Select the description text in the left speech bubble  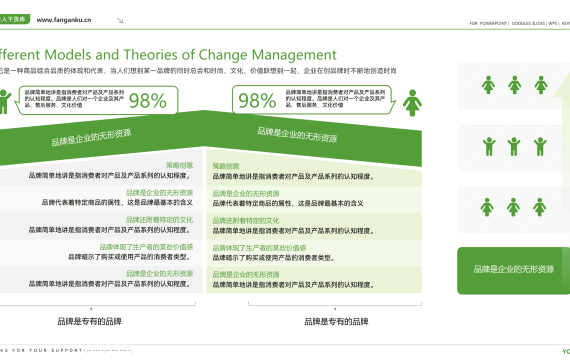point(75,99)
